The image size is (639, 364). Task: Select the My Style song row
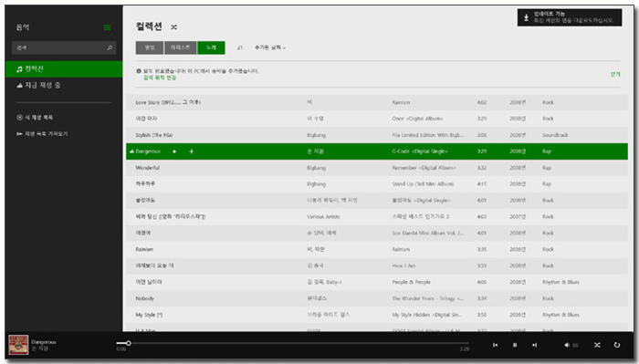point(376,315)
